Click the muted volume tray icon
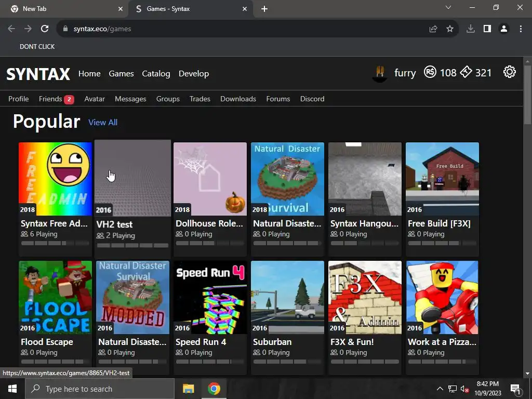532x399 pixels. click(465, 389)
